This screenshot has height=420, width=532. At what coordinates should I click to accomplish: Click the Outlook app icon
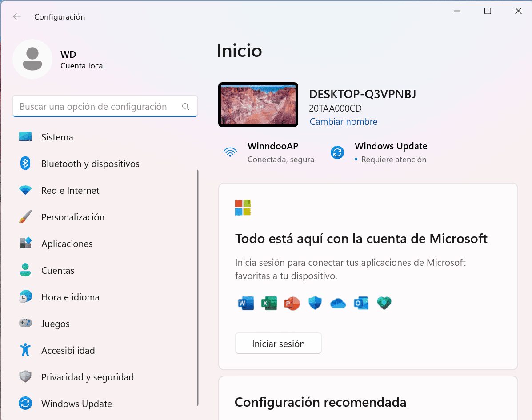pyautogui.click(x=361, y=303)
